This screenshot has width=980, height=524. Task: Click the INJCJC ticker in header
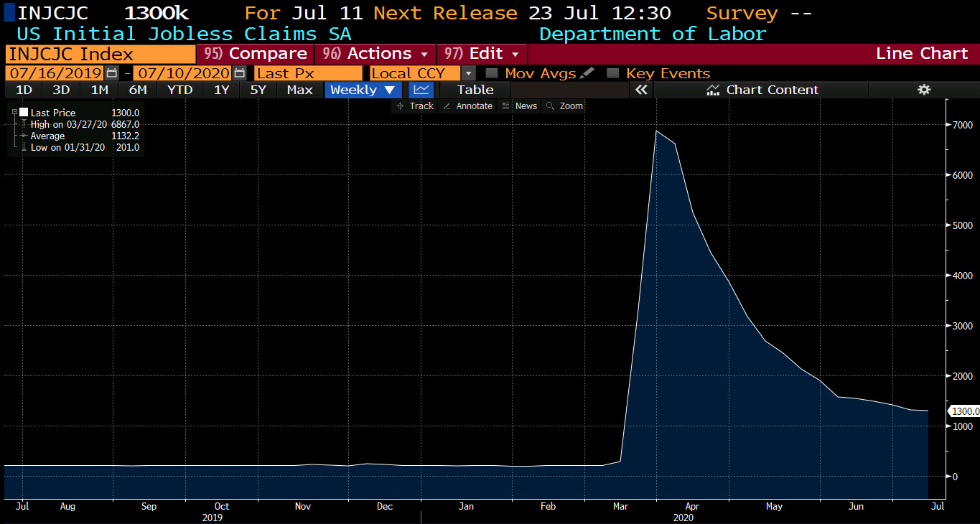pyautogui.click(x=53, y=13)
